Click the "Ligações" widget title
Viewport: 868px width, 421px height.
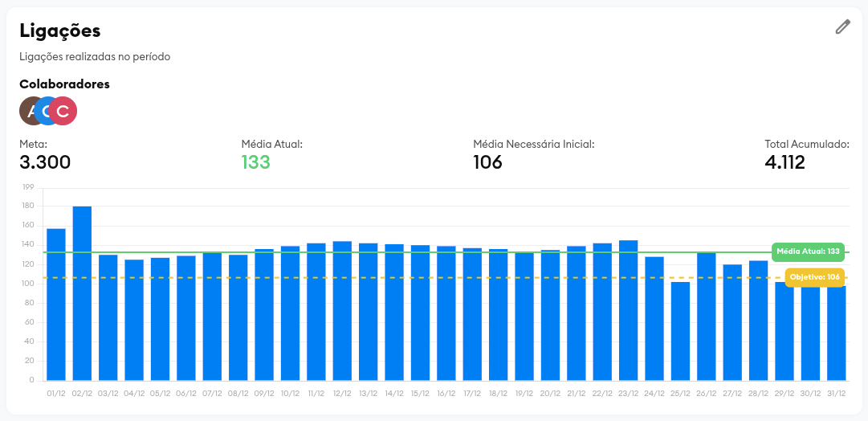[59, 31]
